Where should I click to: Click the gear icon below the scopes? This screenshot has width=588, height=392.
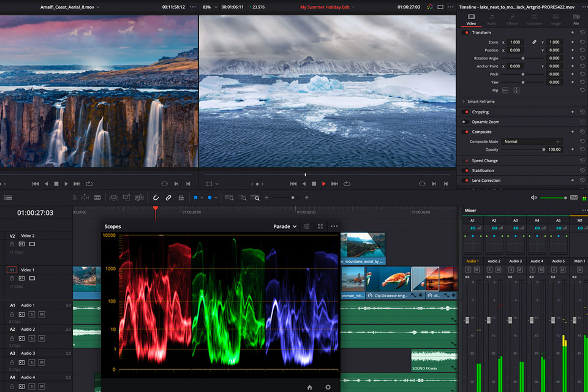pyautogui.click(x=328, y=388)
